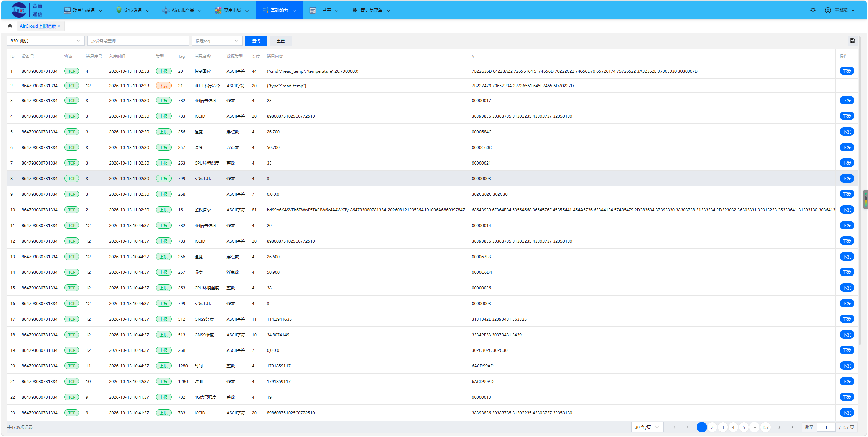Toggle the light/dark theme sun icon
Screen dimensions: 868x437
(813, 10)
